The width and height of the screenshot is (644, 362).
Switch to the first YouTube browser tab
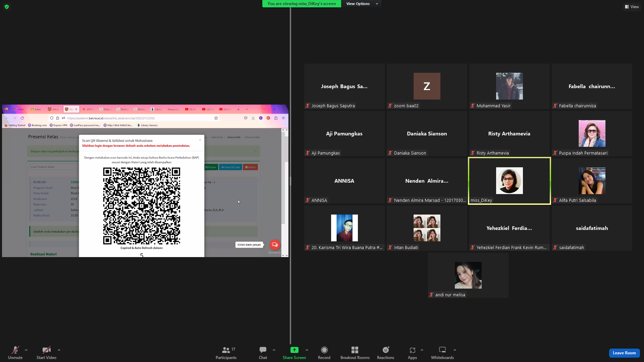[191, 109]
